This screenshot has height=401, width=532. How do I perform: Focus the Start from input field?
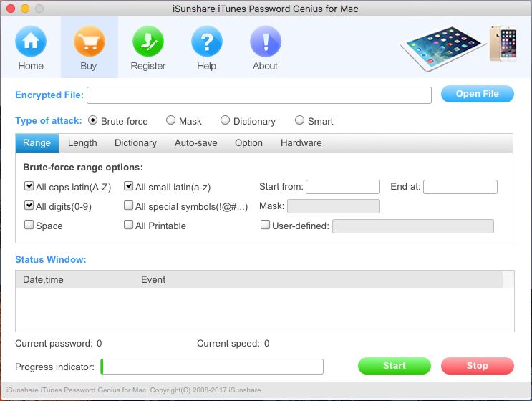343,187
